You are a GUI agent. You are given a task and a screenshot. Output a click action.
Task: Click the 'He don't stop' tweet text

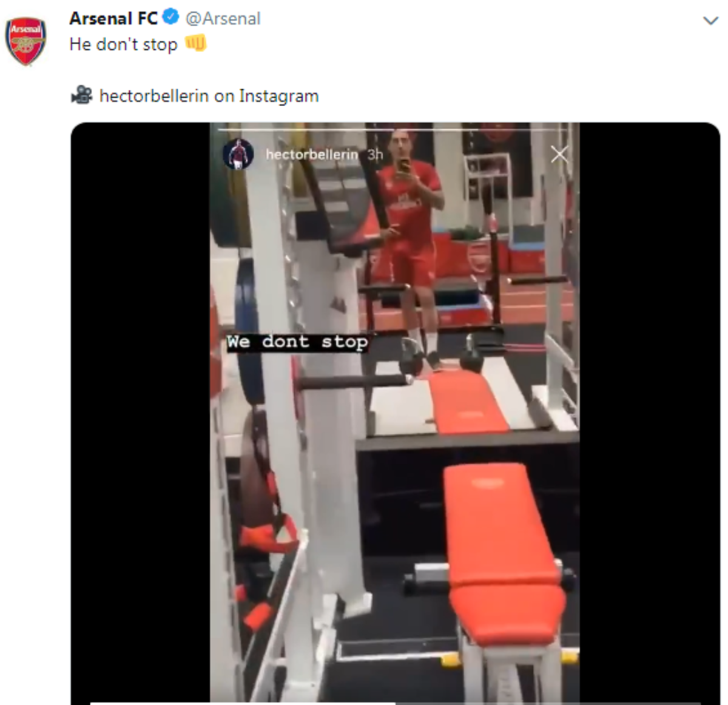tap(123, 44)
